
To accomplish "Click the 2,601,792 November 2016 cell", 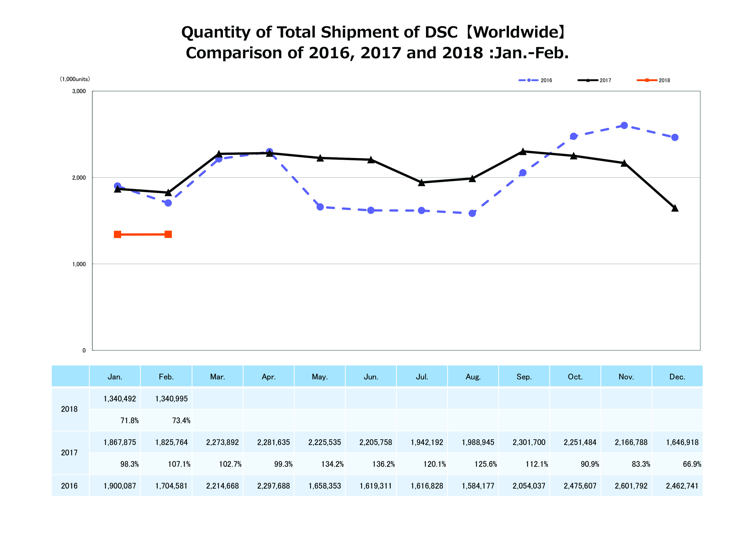I will pyautogui.click(x=631, y=486).
